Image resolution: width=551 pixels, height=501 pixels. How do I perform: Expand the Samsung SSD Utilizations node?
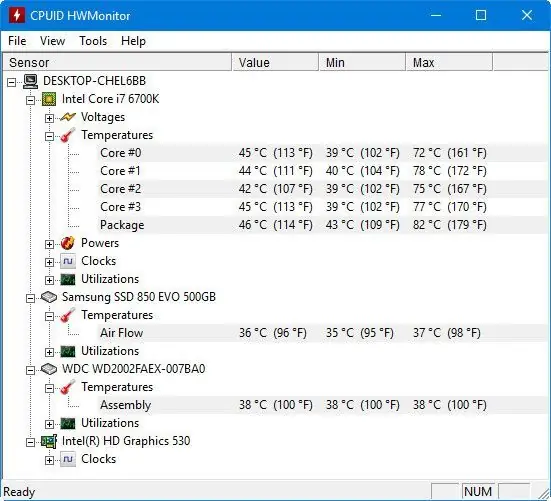[50, 352]
